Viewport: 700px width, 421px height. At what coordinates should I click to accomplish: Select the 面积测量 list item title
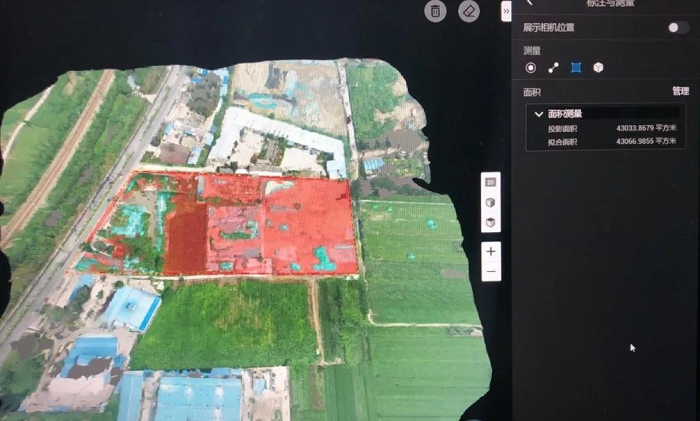pos(566,114)
